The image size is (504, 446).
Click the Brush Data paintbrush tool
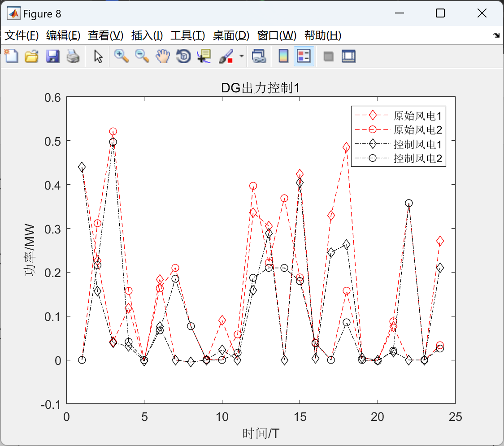tap(226, 56)
